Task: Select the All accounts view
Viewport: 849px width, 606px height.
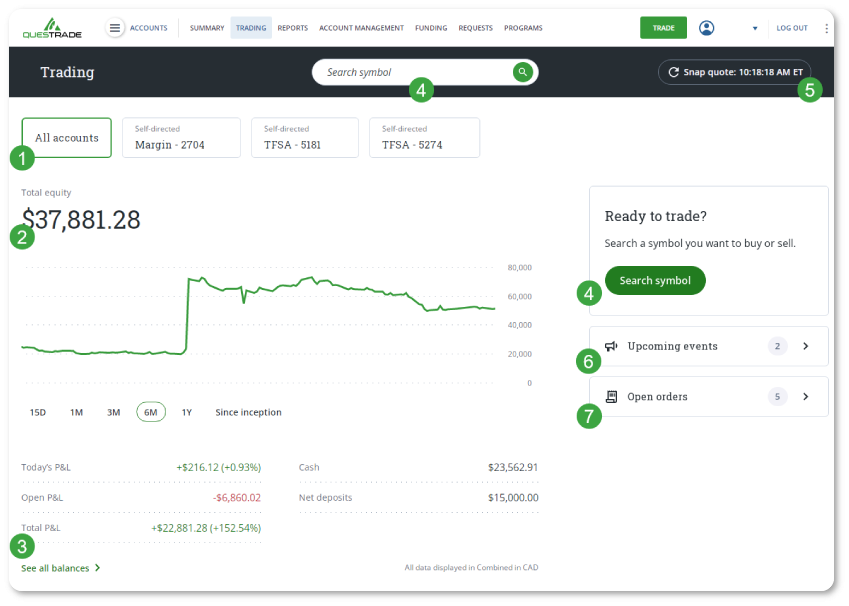Action: click(x=66, y=137)
